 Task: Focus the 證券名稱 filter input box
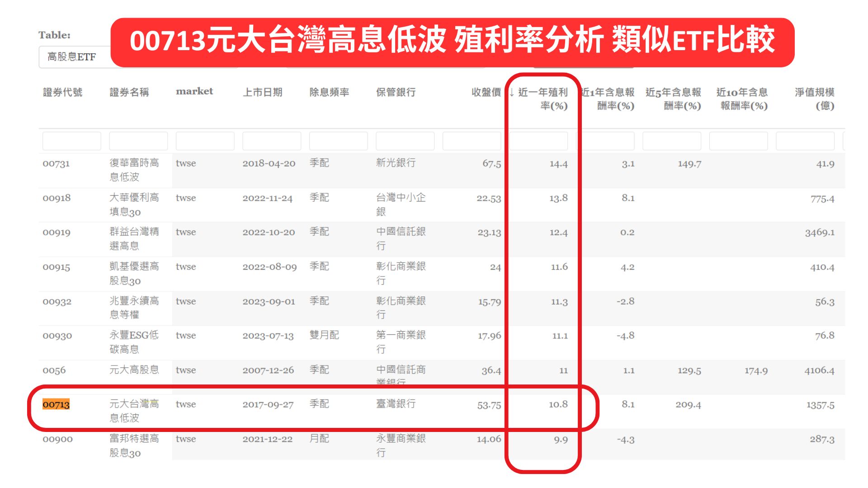coord(138,141)
